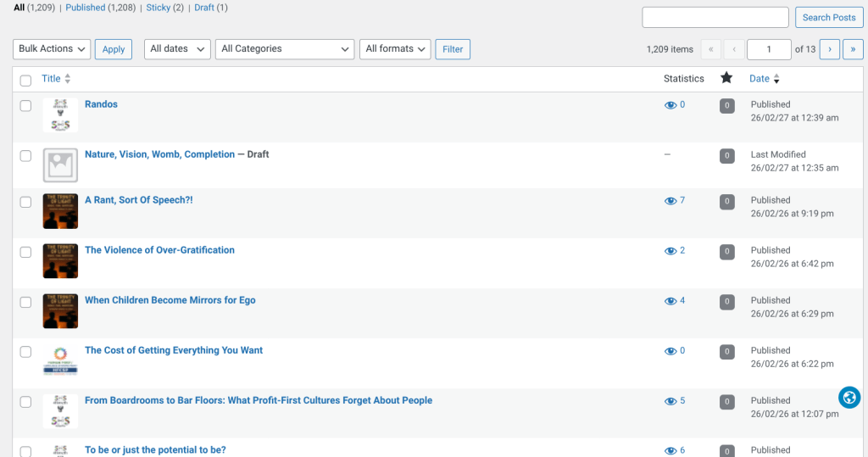The width and height of the screenshot is (868, 457).
Task: Open the Bulk Actions dropdown
Action: (x=52, y=49)
